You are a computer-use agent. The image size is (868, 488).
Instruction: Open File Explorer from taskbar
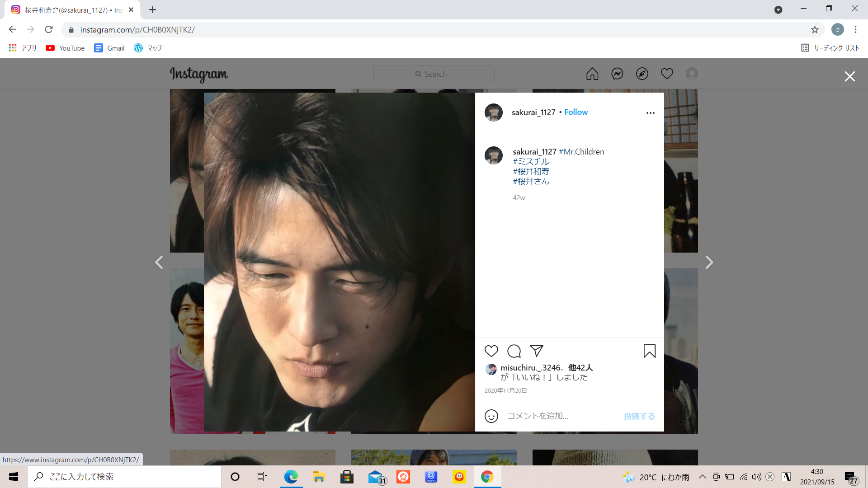pos(319,477)
